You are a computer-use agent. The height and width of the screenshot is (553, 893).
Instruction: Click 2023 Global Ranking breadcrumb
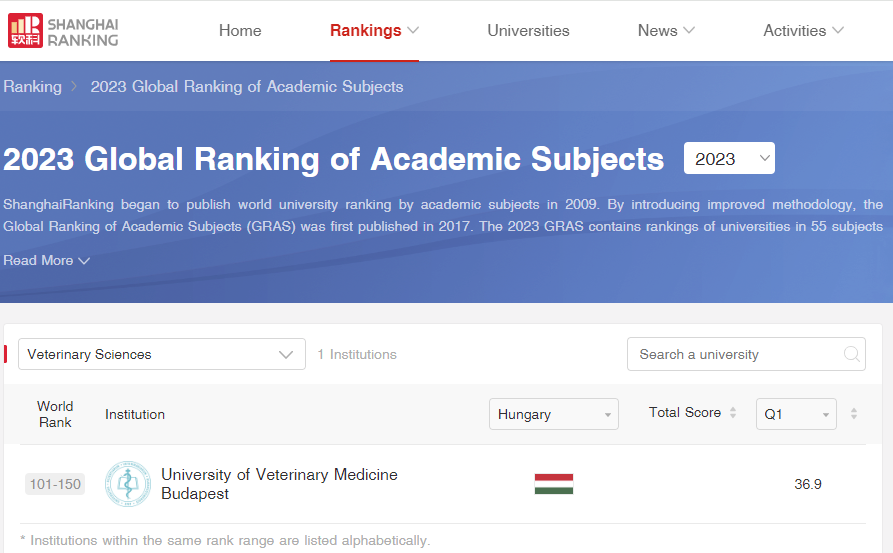[x=247, y=87]
